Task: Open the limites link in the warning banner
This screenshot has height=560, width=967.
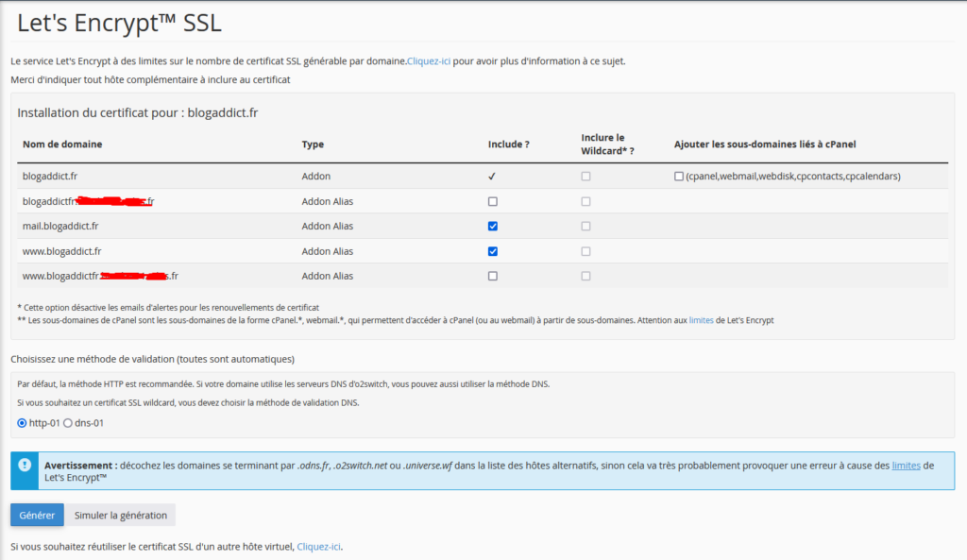Action: 906,466
